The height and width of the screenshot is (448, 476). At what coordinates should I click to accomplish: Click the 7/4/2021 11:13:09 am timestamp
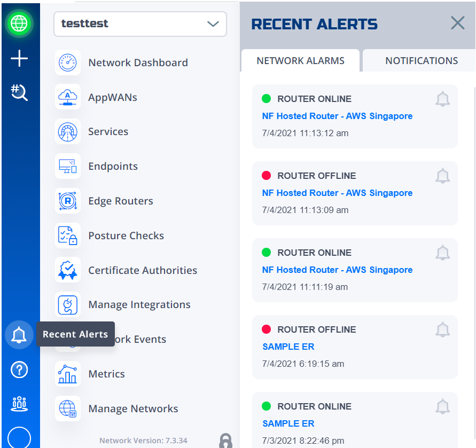click(x=305, y=210)
